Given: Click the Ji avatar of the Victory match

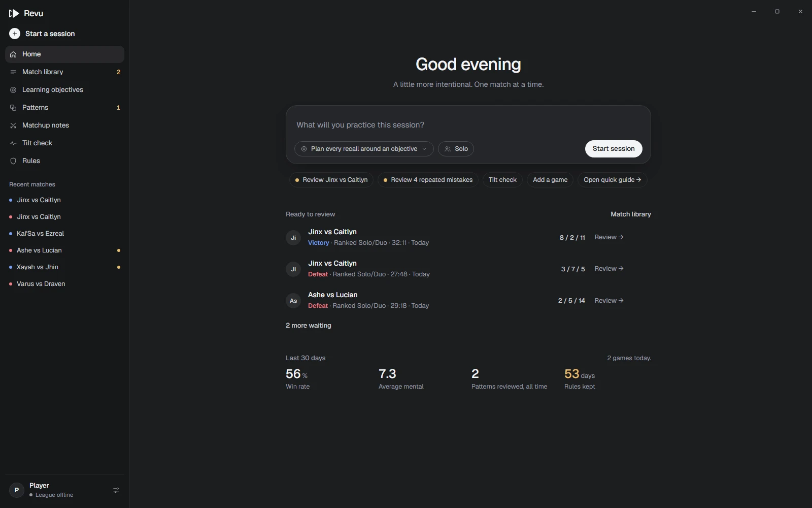Looking at the screenshot, I should point(293,238).
